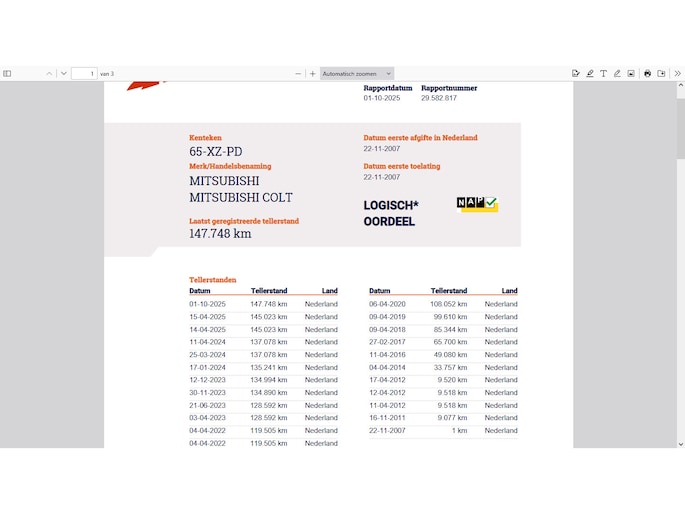Zoom out with the minus button

(298, 73)
